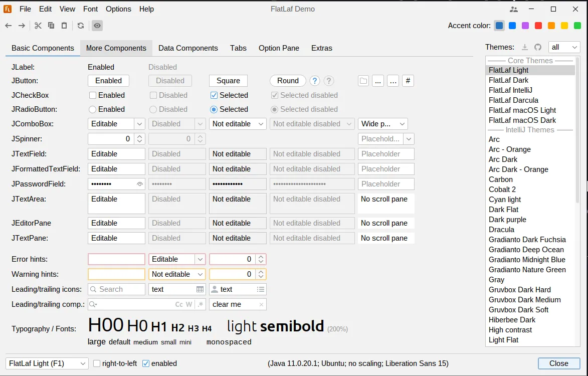The width and height of the screenshot is (588, 376).
Task: Click the Editable JTextField
Action: coord(116,154)
